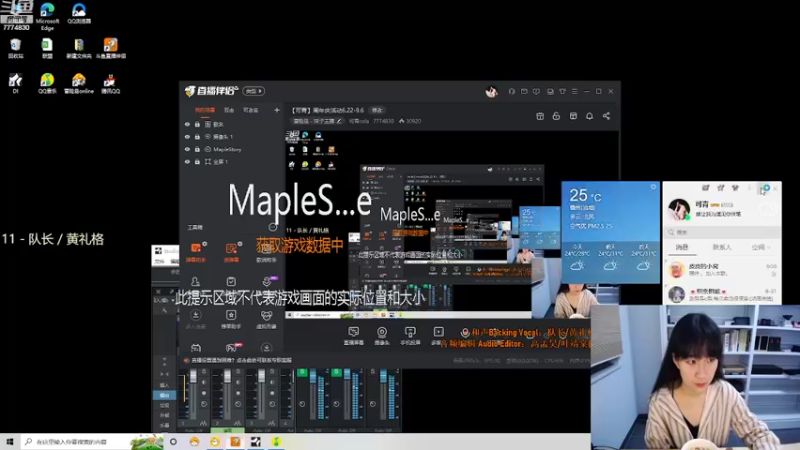Open the weather widget settings icon
Viewport: 800px width, 450px height.
coord(653,187)
